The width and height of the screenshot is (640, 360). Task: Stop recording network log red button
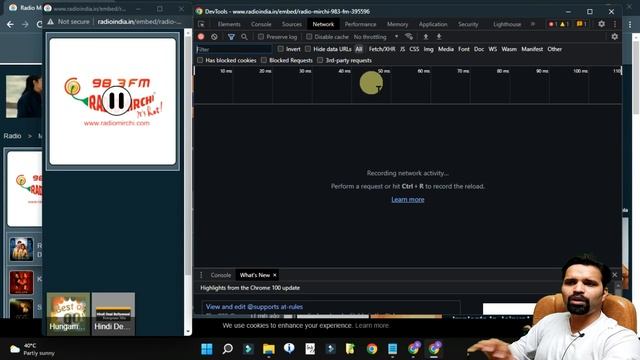click(x=201, y=37)
